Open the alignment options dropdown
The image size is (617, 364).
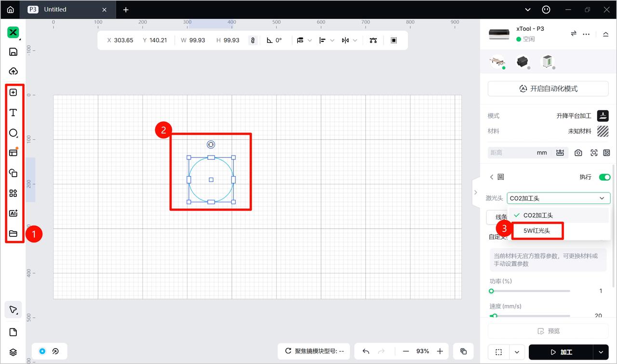click(326, 40)
